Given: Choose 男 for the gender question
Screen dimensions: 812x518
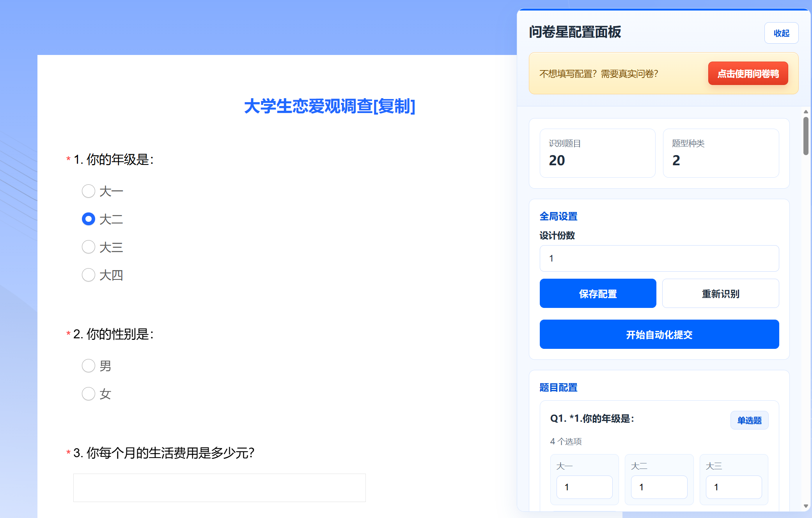Looking at the screenshot, I should coord(89,366).
